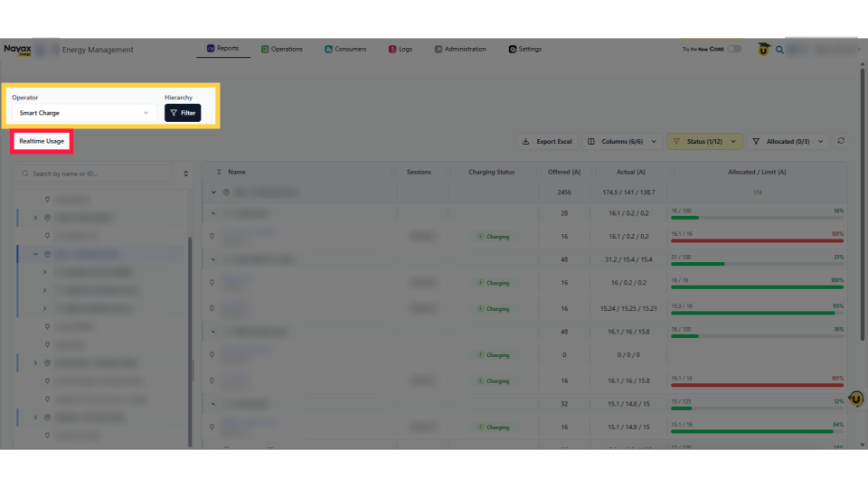Image resolution: width=868 pixels, height=488 pixels.
Task: Click the floating cap widget at right edge
Action: tap(856, 399)
